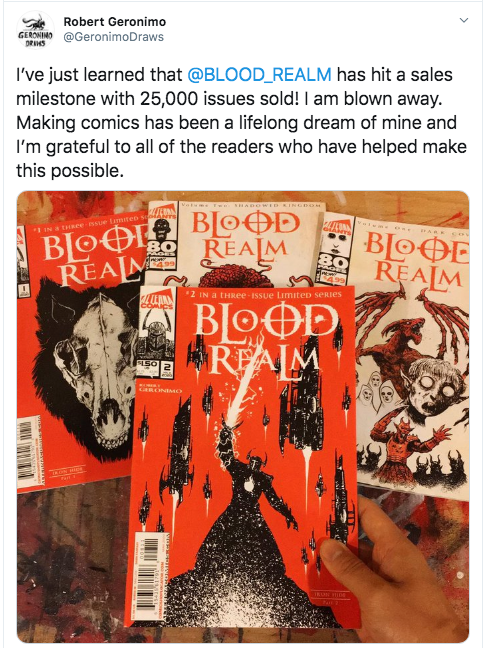Click the $1.50 price box on issue #2
The image size is (485, 648).
149,367
